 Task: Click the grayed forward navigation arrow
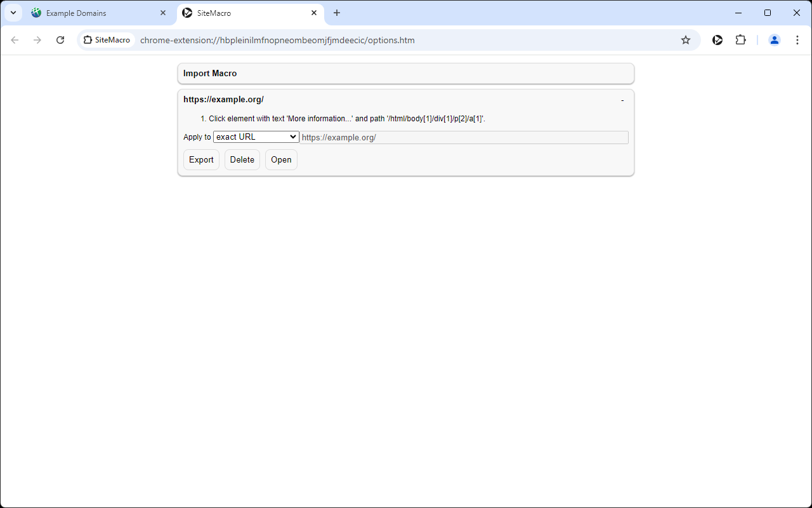tap(37, 39)
